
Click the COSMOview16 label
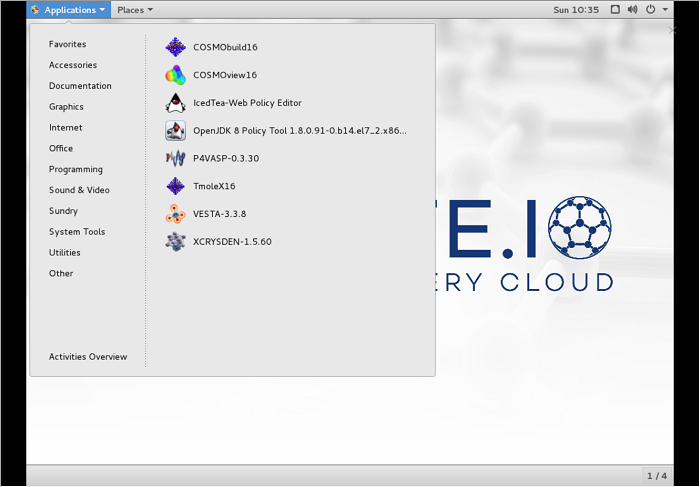pos(225,75)
